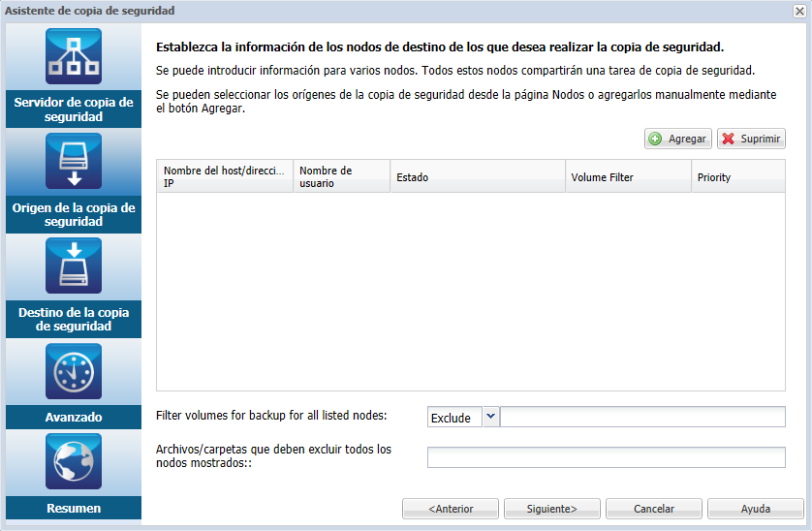
Task: Cancel the wizard with Cancelar
Action: point(654,509)
